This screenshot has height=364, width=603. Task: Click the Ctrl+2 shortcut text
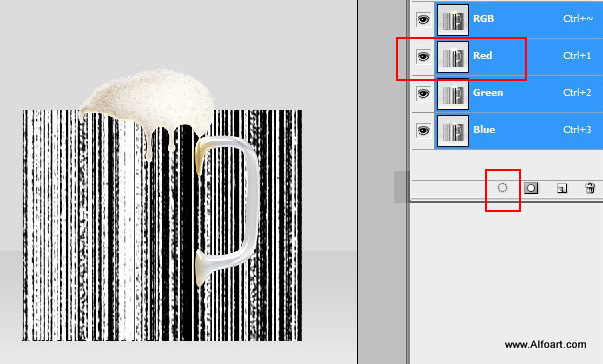click(577, 93)
